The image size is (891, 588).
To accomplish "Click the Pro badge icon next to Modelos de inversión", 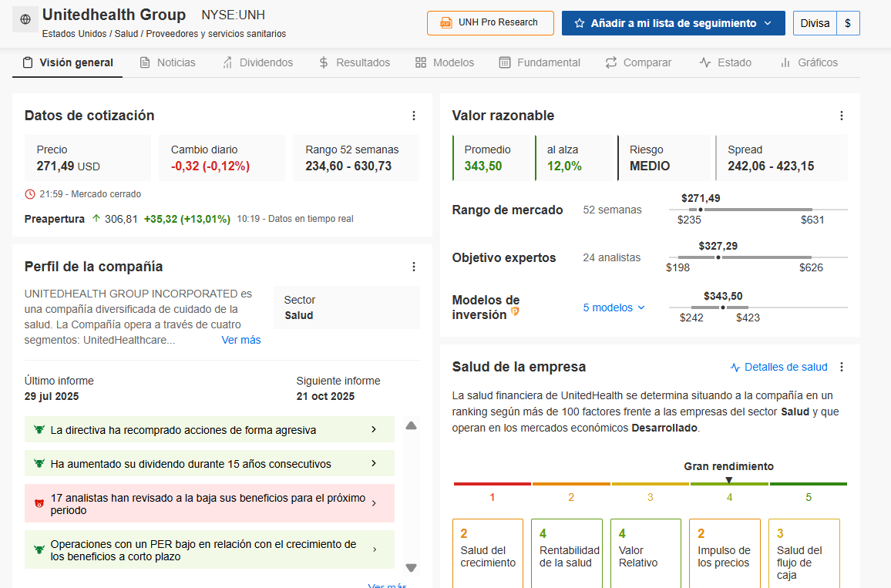I will [515, 311].
